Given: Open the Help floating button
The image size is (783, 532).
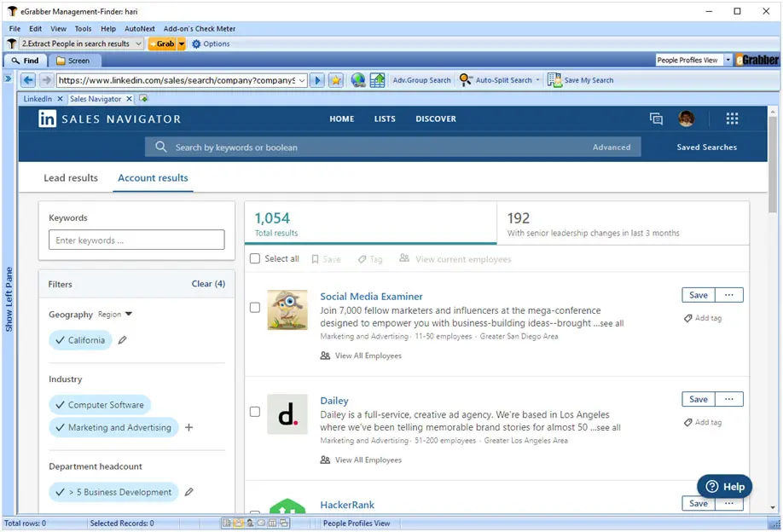Looking at the screenshot, I should point(725,487).
